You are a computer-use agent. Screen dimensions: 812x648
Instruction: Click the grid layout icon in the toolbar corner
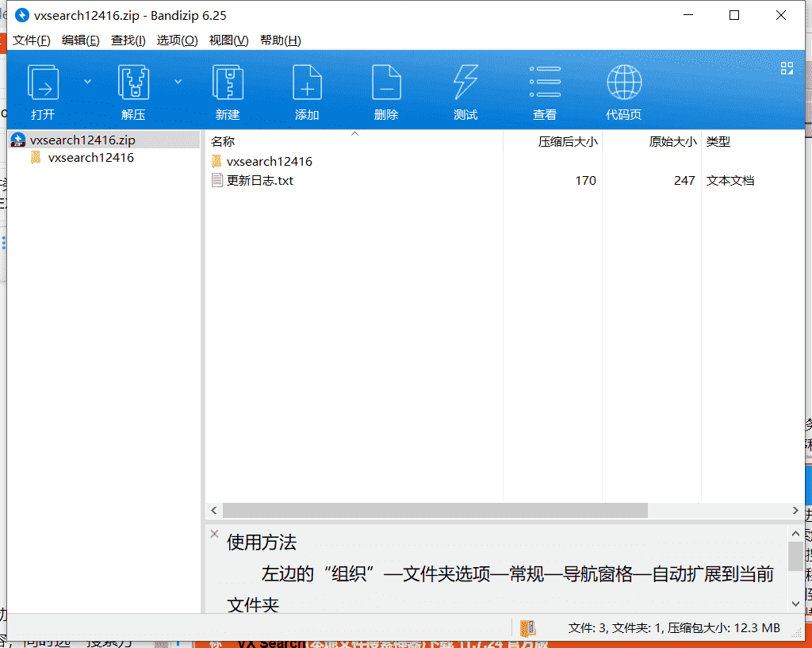[x=787, y=68]
